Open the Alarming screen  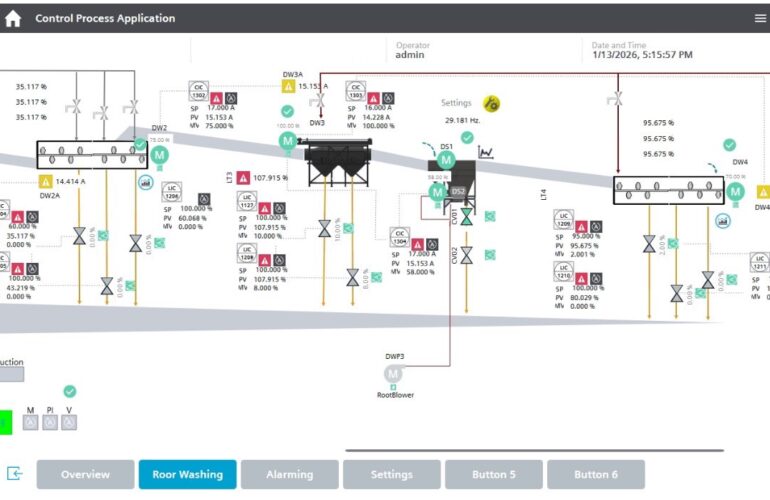coord(289,474)
